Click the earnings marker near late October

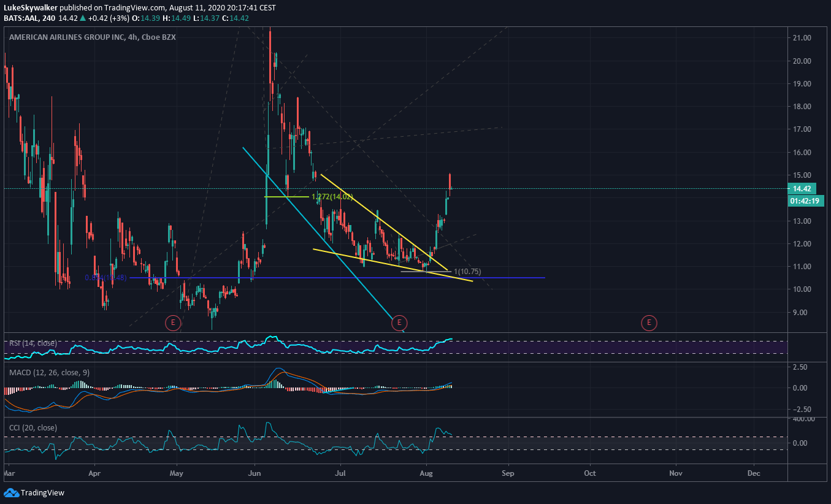coord(648,322)
